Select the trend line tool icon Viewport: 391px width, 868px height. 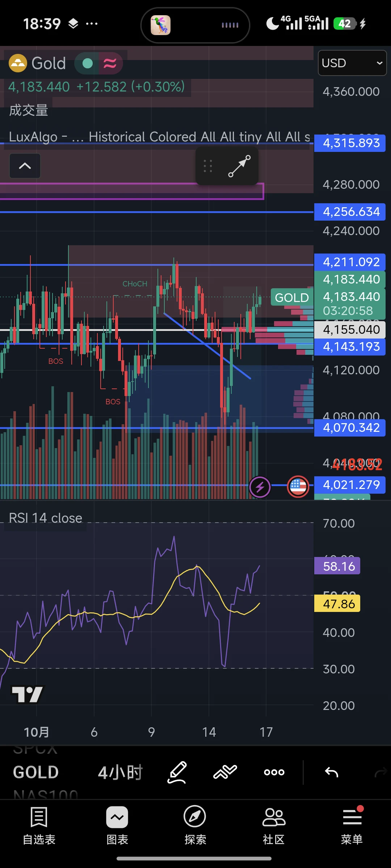(x=239, y=166)
